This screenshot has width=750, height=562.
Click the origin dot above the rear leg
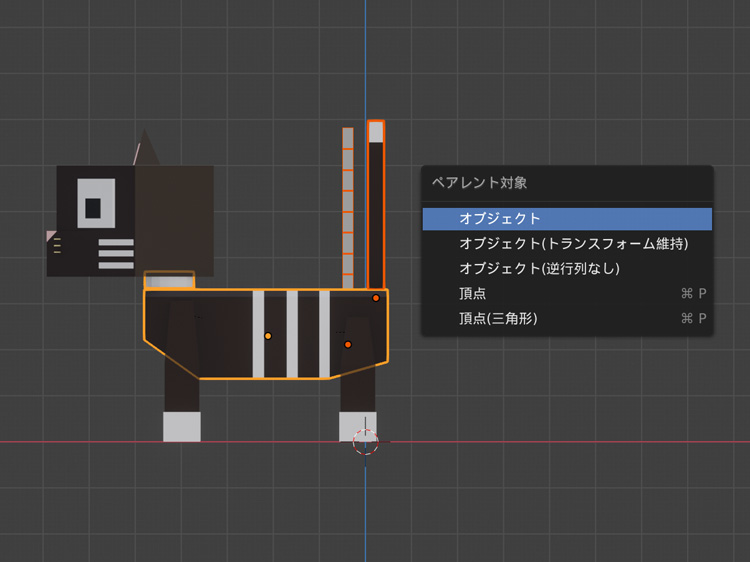tap(348, 345)
